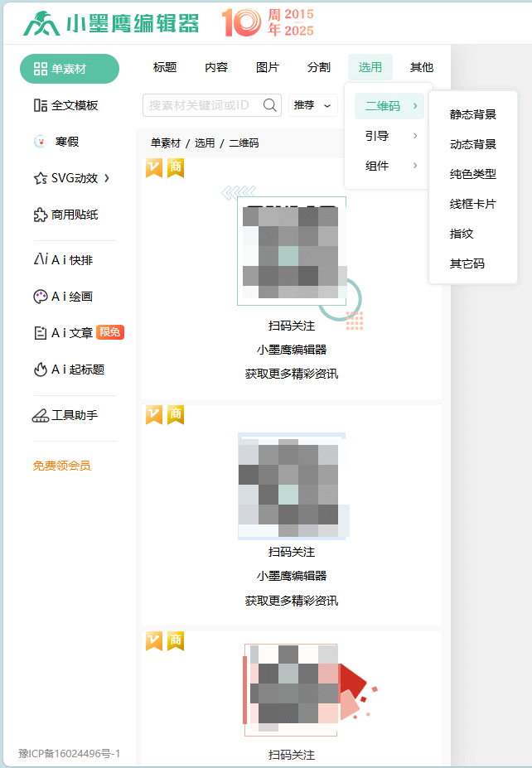The width and height of the screenshot is (532, 768).
Task: Expand SVG动效 chevron
Action: coord(107,178)
